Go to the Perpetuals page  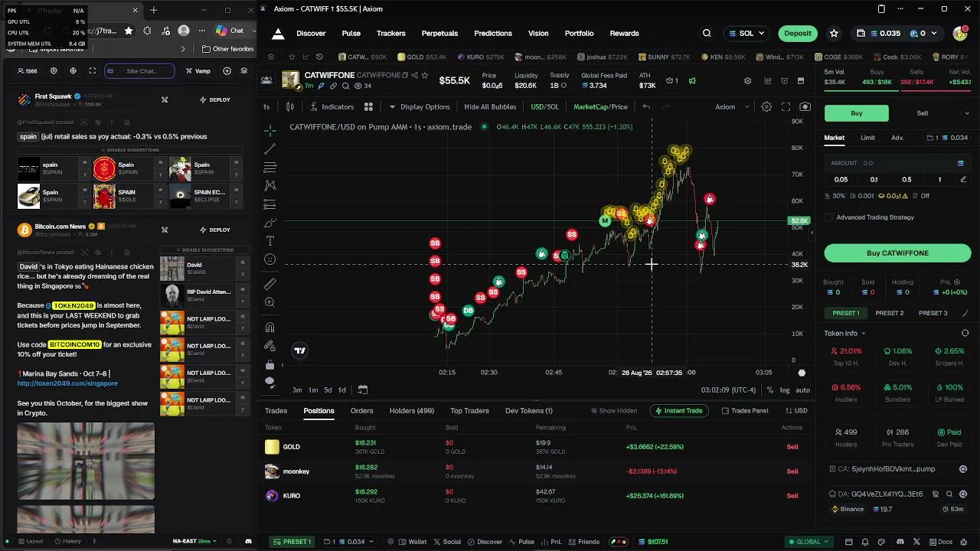[439, 34]
